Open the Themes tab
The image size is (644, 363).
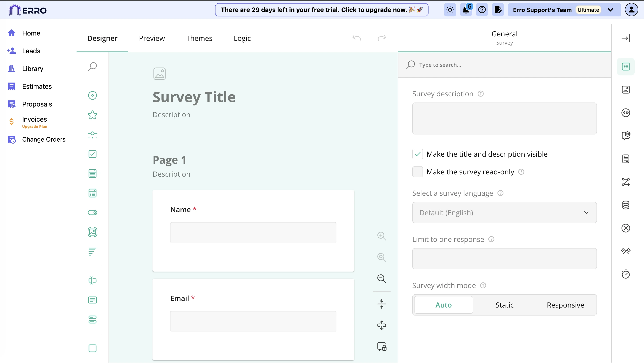[199, 38]
